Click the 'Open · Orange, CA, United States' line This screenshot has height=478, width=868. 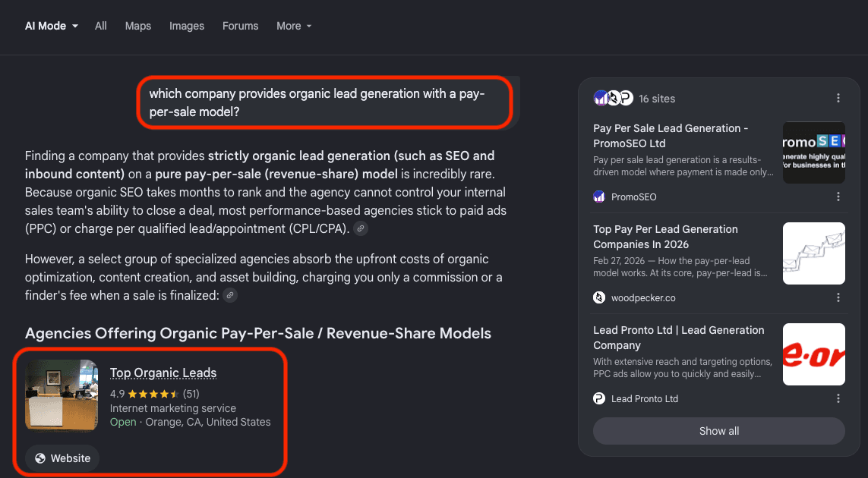191,422
